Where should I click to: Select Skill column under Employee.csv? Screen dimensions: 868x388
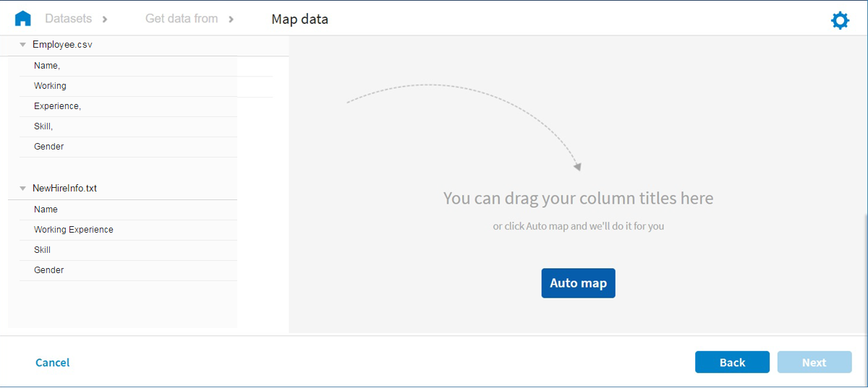tap(43, 126)
